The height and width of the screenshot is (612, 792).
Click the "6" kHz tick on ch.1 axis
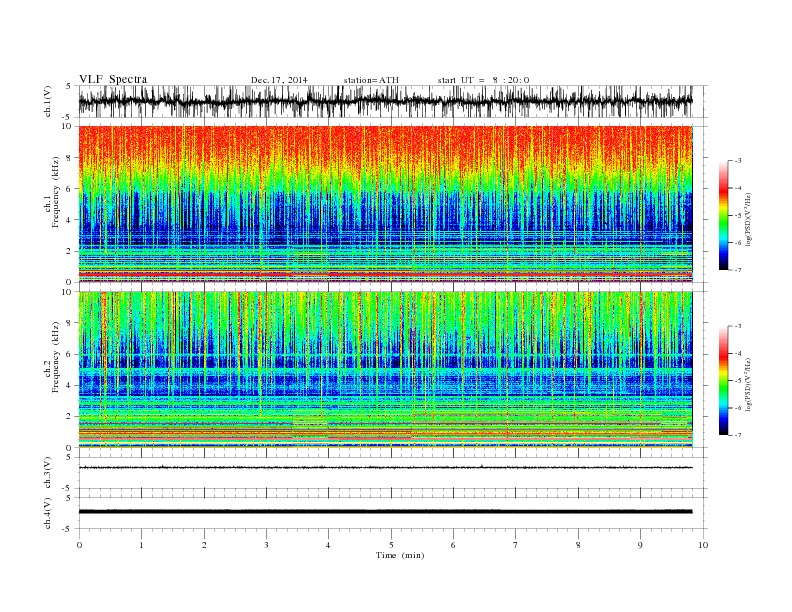pyautogui.click(x=69, y=189)
